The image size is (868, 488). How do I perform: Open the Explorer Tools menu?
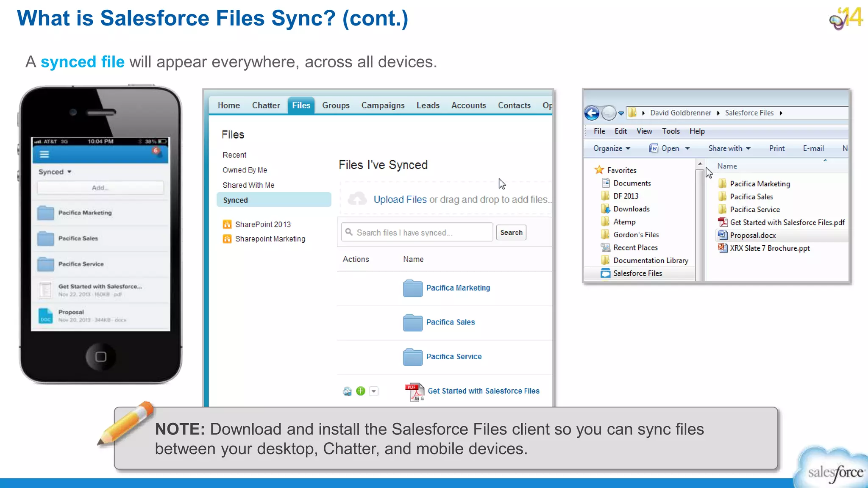click(x=671, y=131)
